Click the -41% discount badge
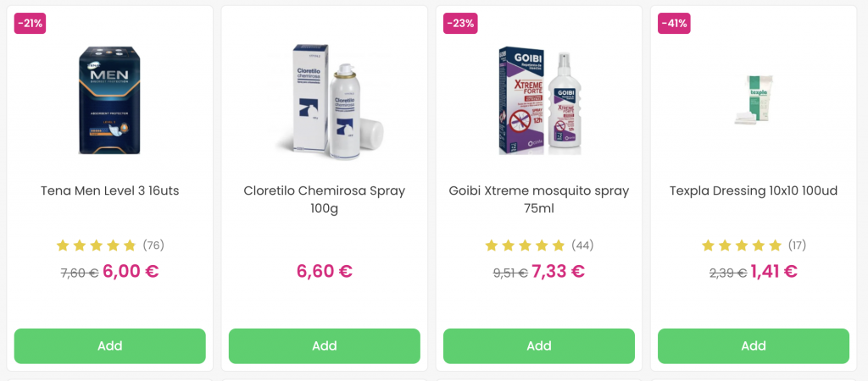Image resolution: width=868 pixels, height=381 pixels. coord(674,23)
